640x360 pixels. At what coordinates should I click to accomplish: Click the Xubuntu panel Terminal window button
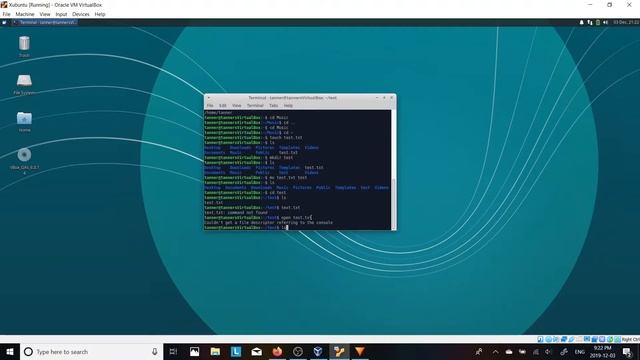44,22
